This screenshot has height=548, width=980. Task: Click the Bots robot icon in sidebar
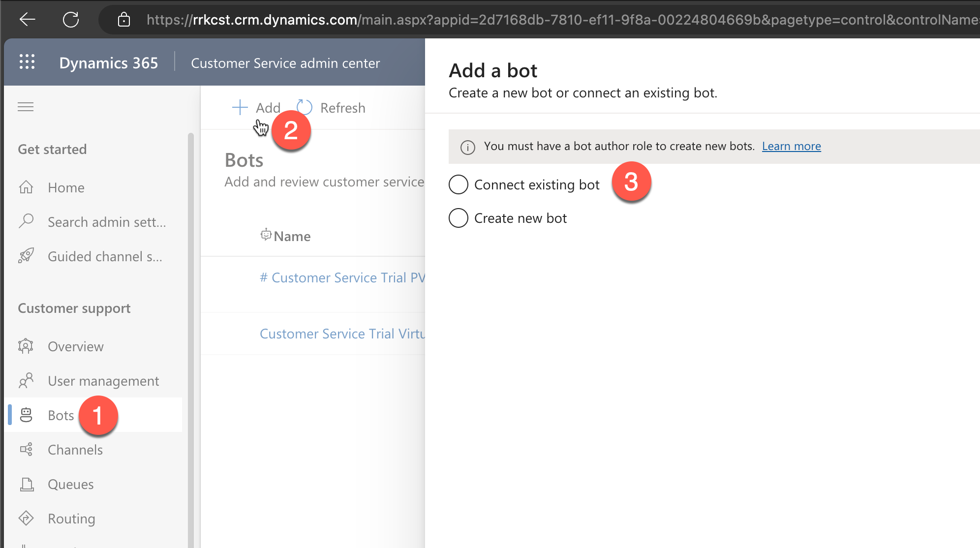click(26, 415)
